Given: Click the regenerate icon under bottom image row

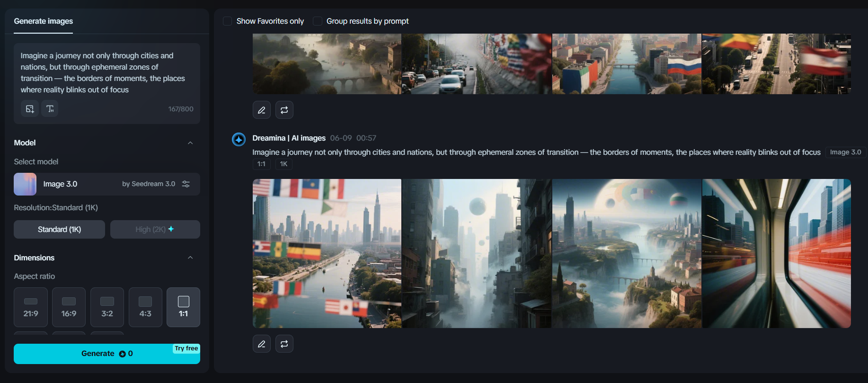Looking at the screenshot, I should [x=284, y=344].
